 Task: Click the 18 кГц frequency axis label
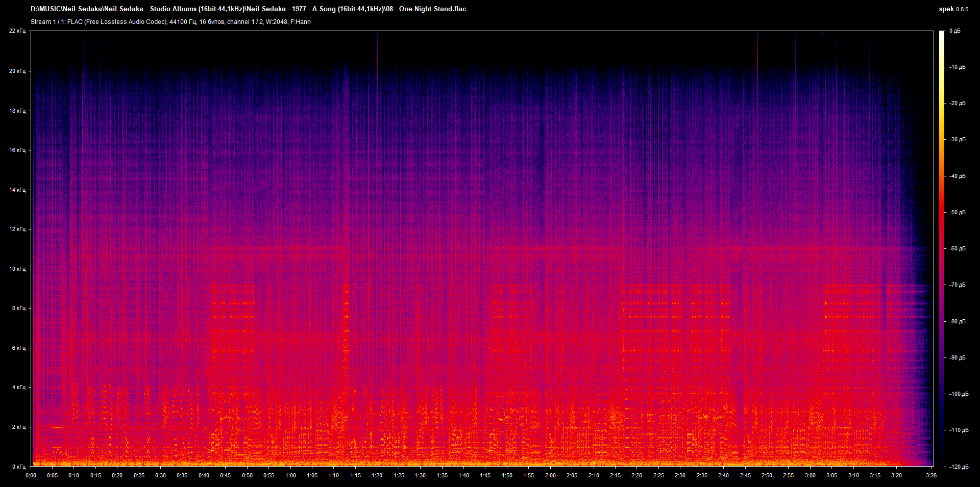(x=17, y=111)
